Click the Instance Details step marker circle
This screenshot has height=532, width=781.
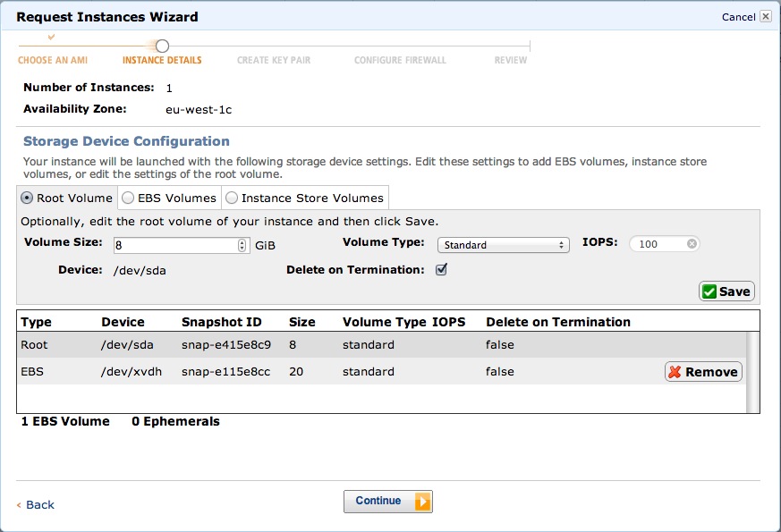point(162,46)
